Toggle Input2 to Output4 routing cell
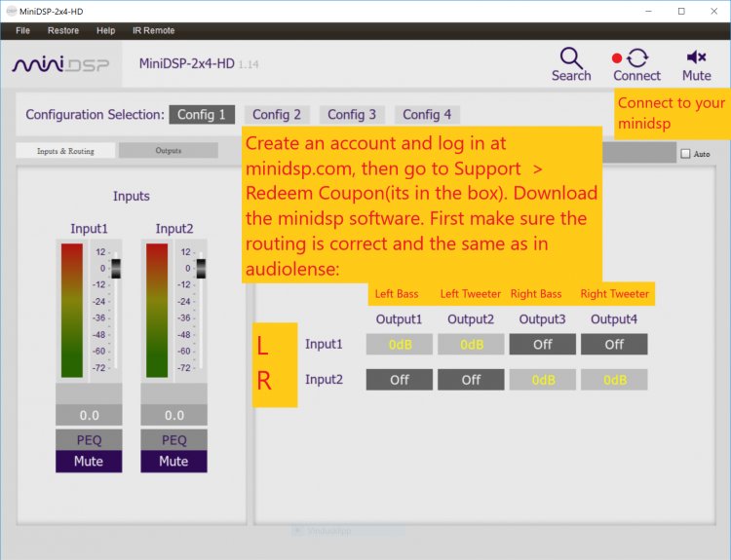Viewport: 731px width, 560px height. 614,380
